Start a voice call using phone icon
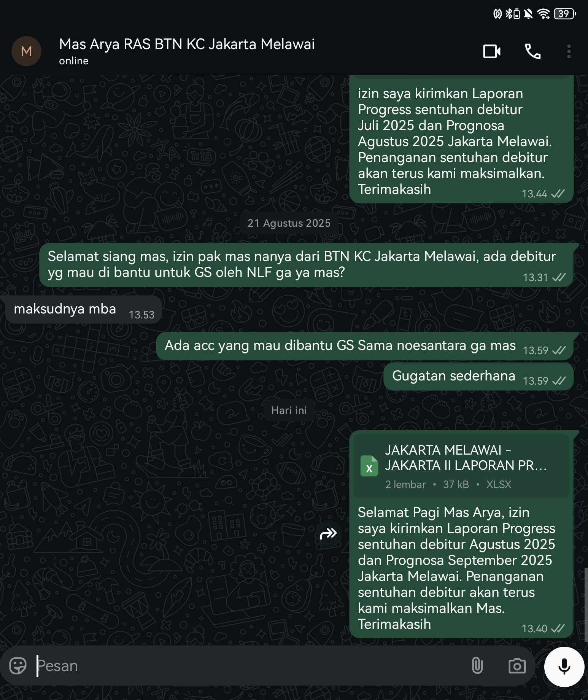 (x=532, y=51)
